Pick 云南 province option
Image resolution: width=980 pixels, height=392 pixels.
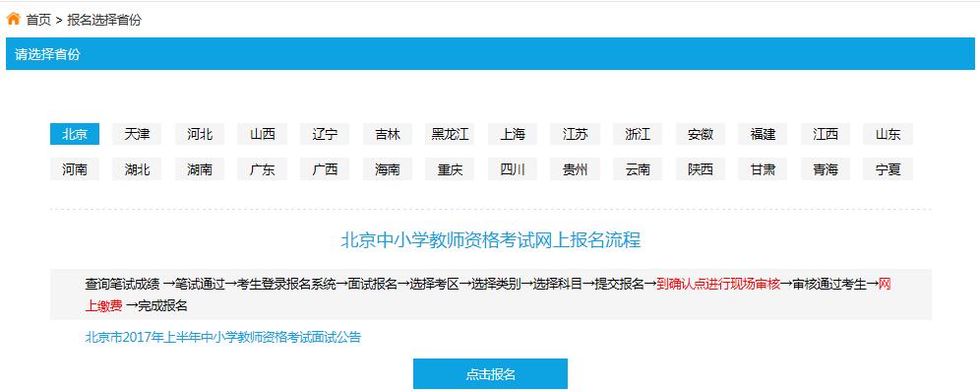[x=639, y=169]
